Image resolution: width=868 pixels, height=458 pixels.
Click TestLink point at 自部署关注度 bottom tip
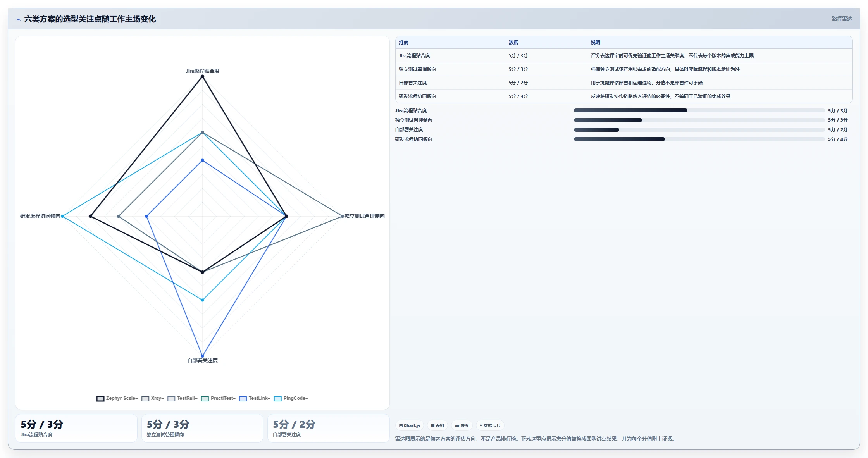[202, 356]
